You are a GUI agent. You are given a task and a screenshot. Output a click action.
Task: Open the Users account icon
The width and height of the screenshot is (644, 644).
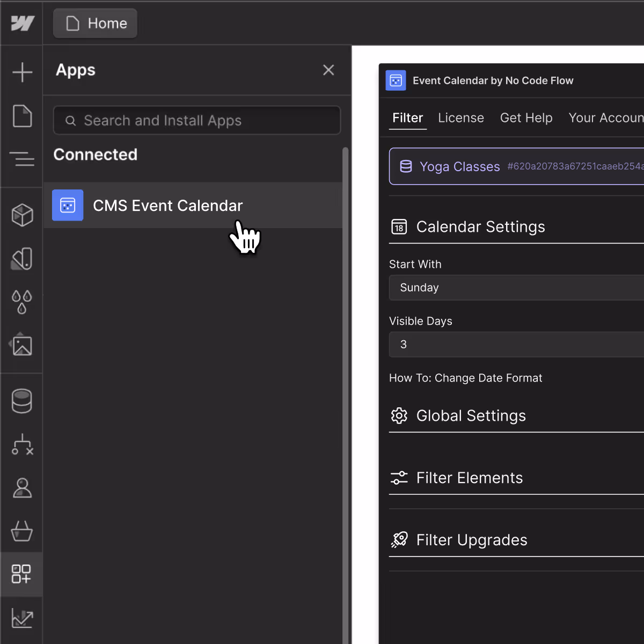(22, 488)
